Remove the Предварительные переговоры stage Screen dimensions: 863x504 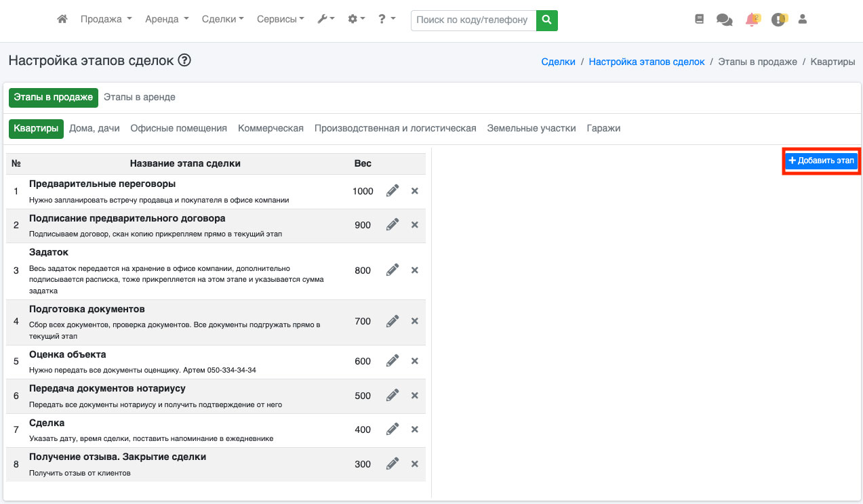click(x=415, y=191)
